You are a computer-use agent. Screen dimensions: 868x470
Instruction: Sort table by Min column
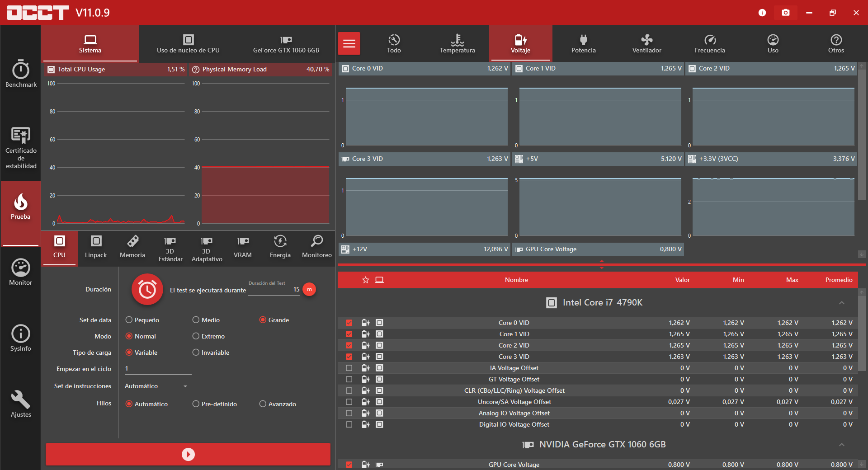coord(738,280)
